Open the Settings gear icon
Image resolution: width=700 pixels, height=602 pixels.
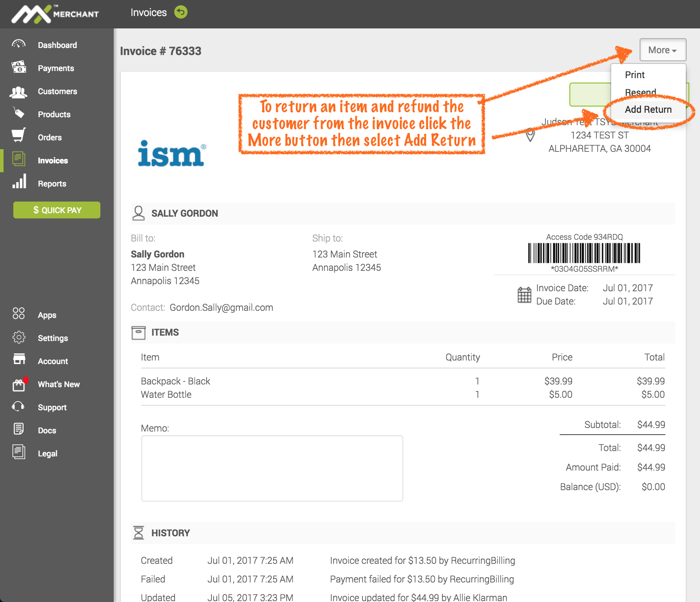pyautogui.click(x=19, y=337)
